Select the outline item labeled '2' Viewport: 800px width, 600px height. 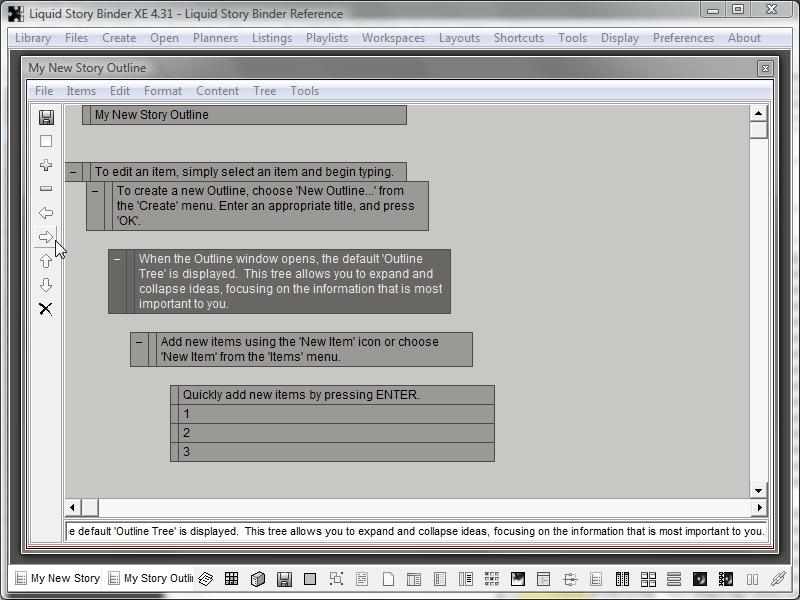tap(333, 433)
